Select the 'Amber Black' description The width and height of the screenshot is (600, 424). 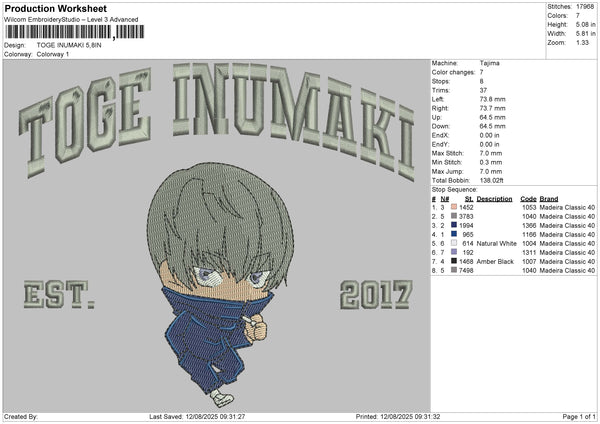(x=495, y=261)
